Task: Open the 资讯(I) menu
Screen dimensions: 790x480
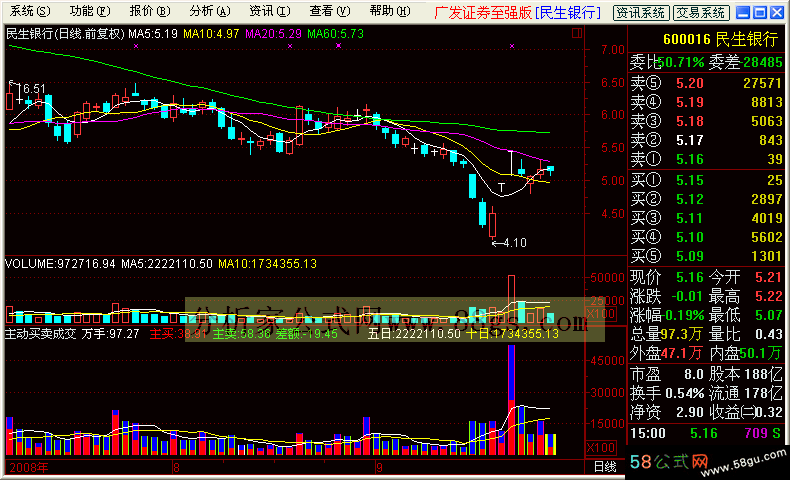Action: [270, 11]
